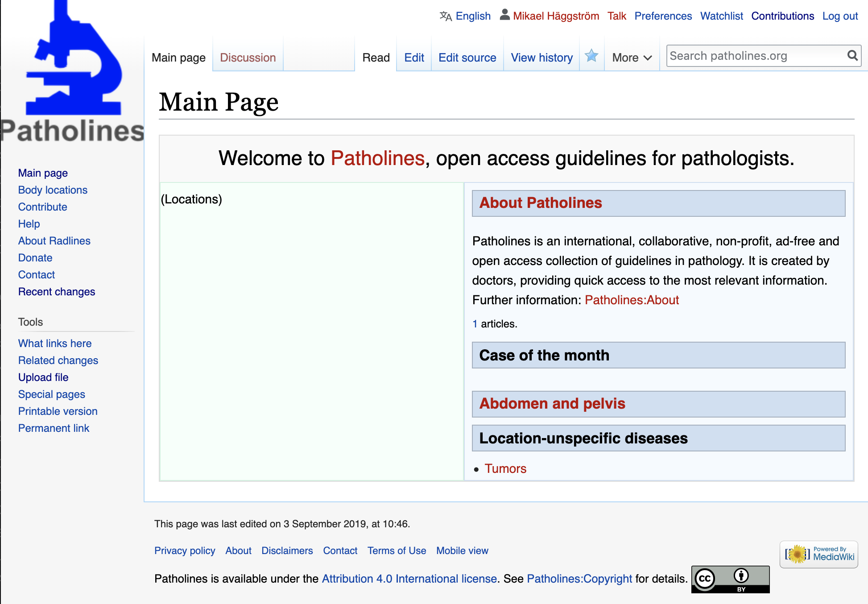Click the Creative Commons BY license badge

731,579
